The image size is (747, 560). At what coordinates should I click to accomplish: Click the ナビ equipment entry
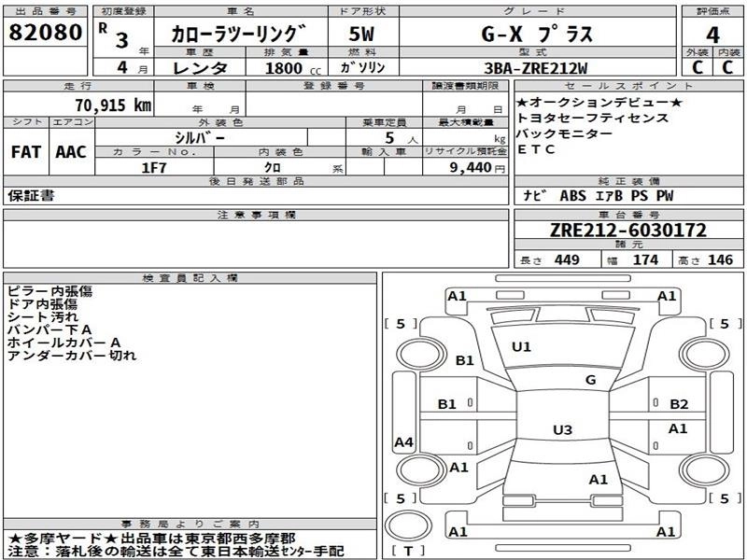click(535, 196)
